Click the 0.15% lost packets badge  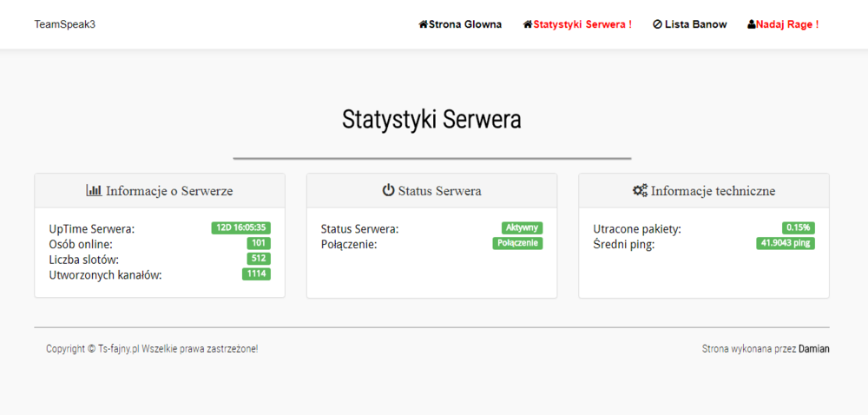pos(799,228)
